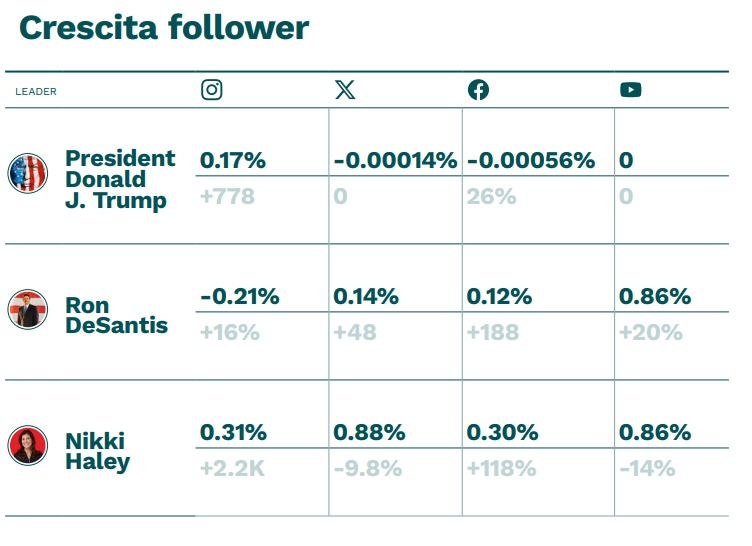Select Haley's +118% Facebook change
752x546 pixels.
pos(502,469)
